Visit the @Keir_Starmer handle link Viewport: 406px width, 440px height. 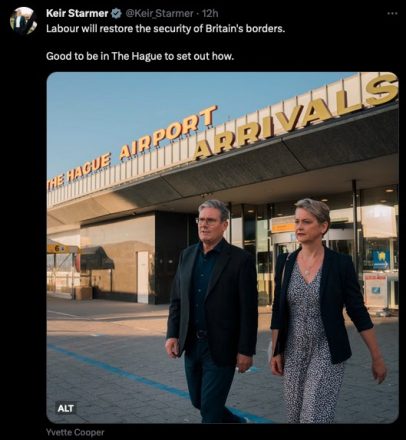[x=159, y=13]
